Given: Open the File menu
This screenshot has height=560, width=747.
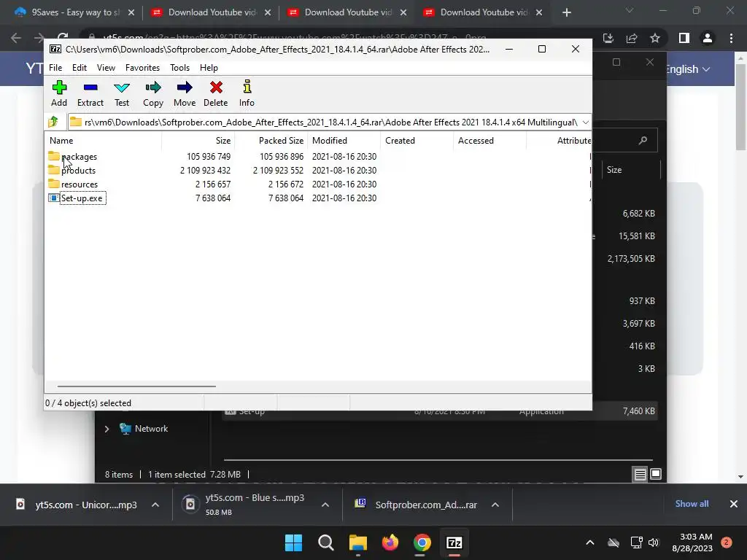Looking at the screenshot, I should coord(55,68).
